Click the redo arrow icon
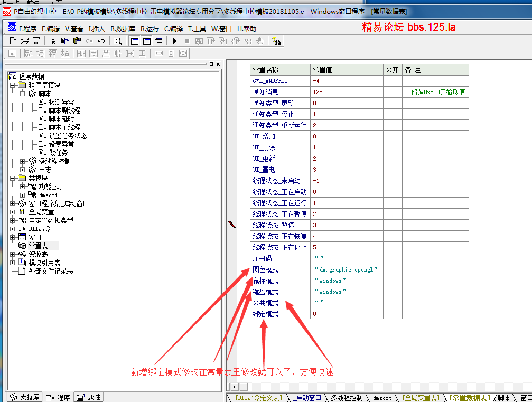Screen dimensions: 532x402 (89, 41)
